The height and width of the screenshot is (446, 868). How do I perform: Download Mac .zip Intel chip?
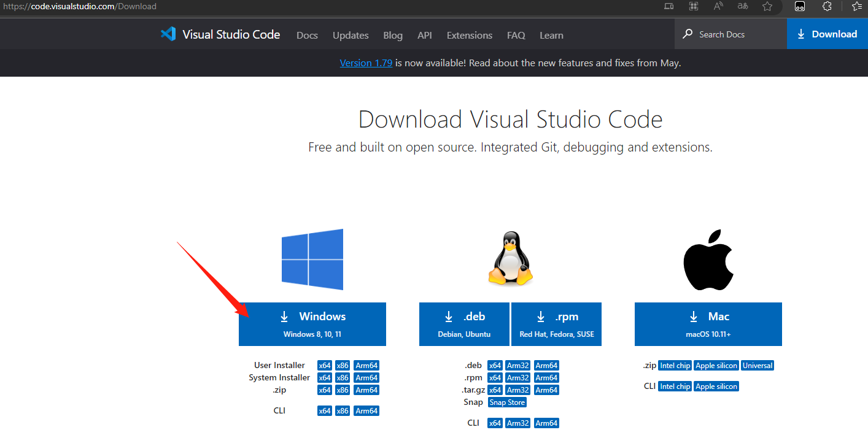675,366
